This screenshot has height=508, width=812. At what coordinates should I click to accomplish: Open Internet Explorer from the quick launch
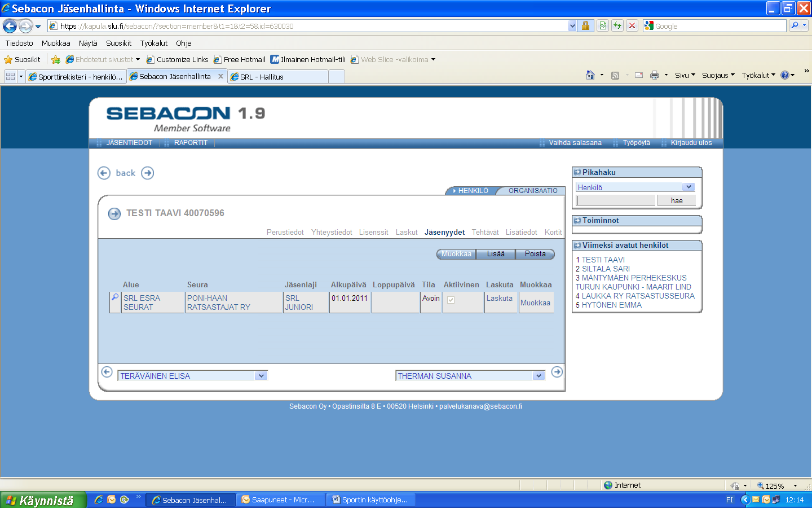click(x=99, y=500)
